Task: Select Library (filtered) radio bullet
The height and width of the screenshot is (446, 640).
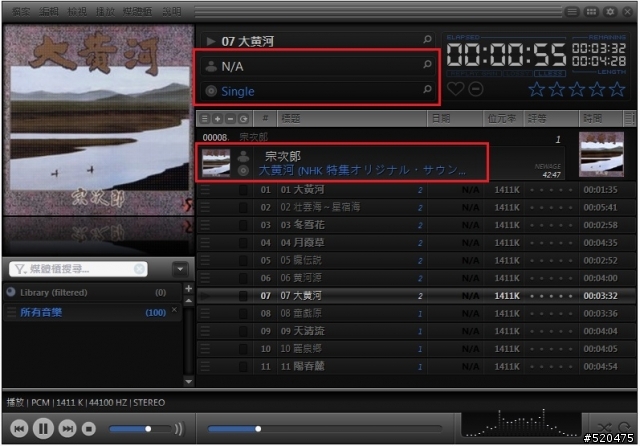Action: (11, 292)
